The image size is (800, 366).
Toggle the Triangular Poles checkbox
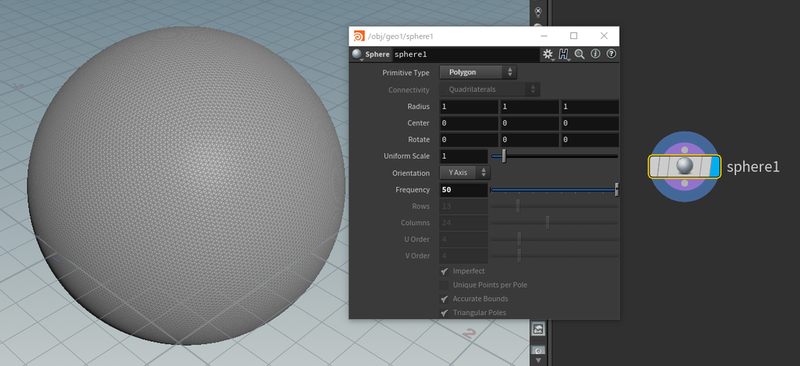tap(444, 313)
